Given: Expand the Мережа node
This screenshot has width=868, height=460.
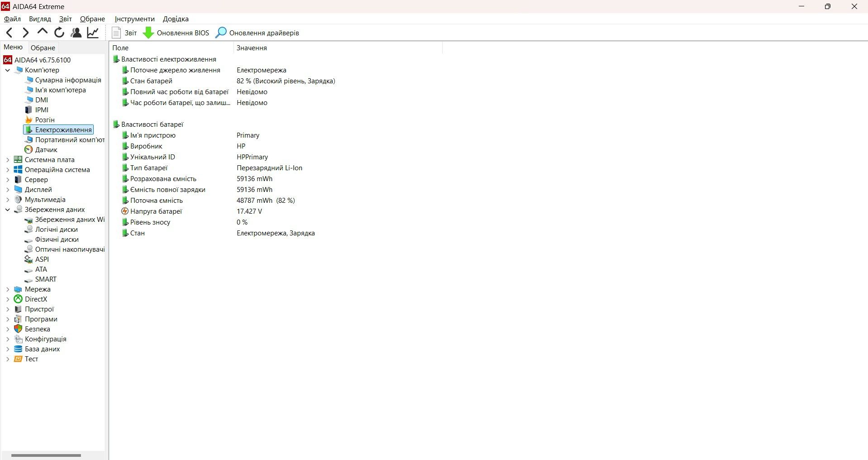Looking at the screenshot, I should click(8, 289).
